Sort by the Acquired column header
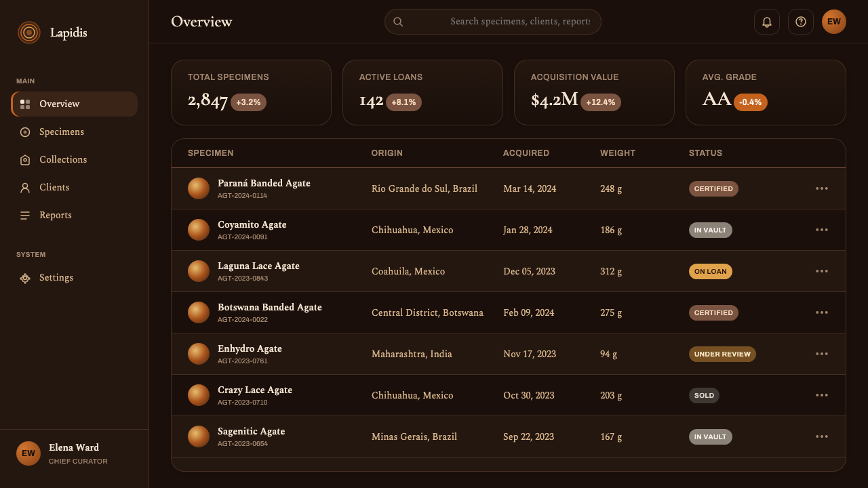Viewport: 868px width, 488px height. tap(526, 153)
